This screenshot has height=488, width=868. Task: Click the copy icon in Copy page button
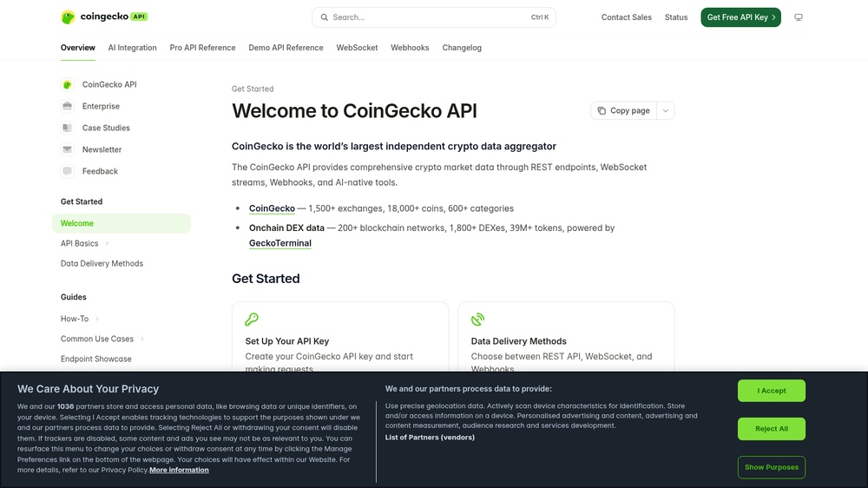pyautogui.click(x=602, y=111)
